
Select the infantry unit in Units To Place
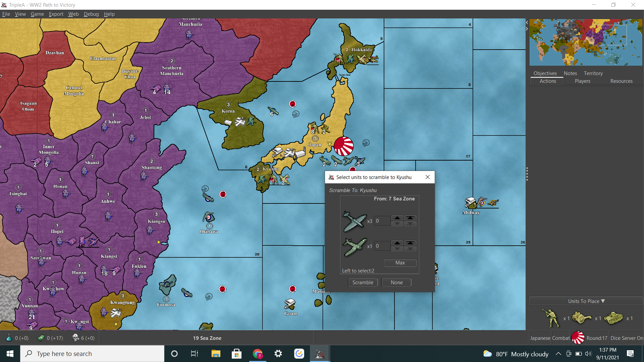(550, 318)
